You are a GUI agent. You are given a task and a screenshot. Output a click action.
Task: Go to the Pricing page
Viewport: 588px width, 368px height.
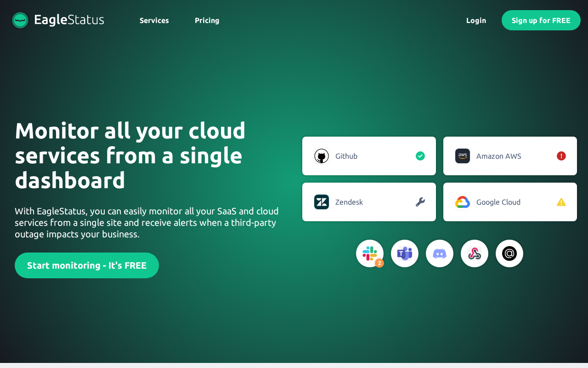[207, 20]
